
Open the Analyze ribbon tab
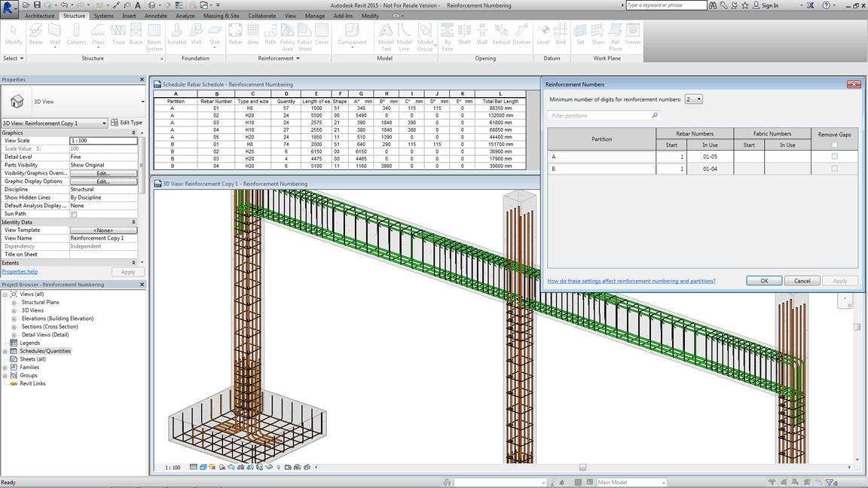coord(185,16)
